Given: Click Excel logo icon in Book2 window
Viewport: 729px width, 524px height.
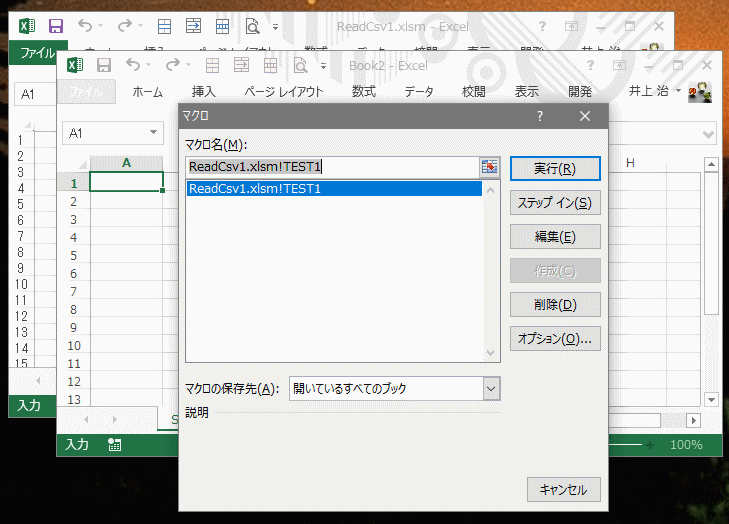Looking at the screenshot, I should click(x=75, y=65).
